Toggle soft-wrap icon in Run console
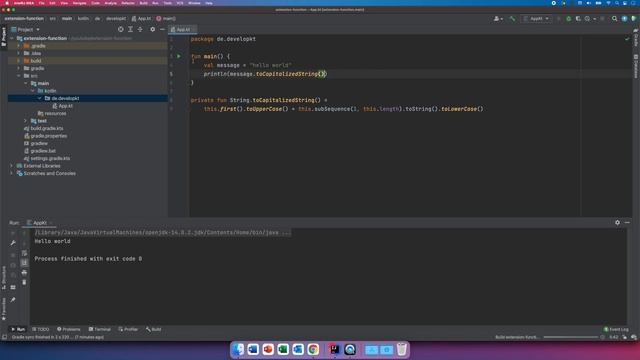This screenshot has height=360, width=640. (24, 253)
